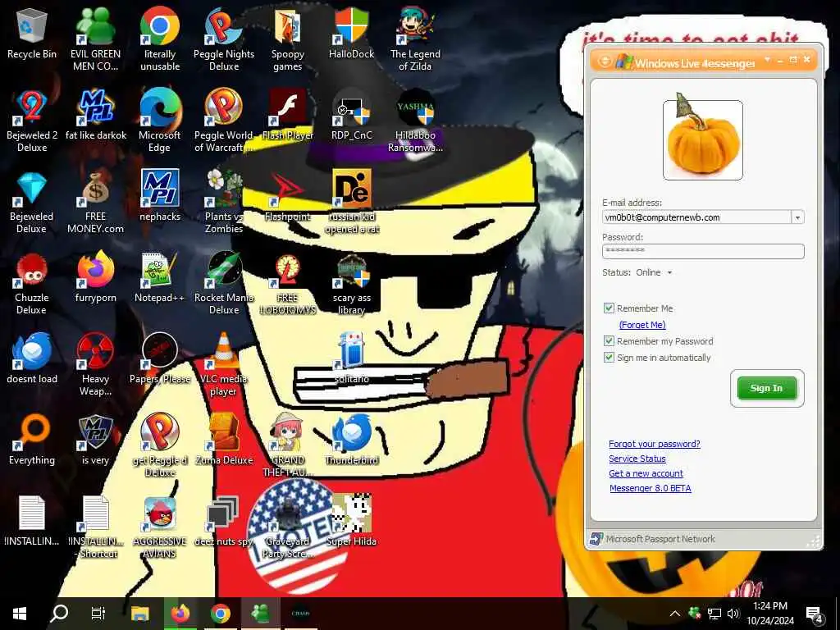Open the Spoopy games folder
The image size is (840, 630).
coord(288,39)
